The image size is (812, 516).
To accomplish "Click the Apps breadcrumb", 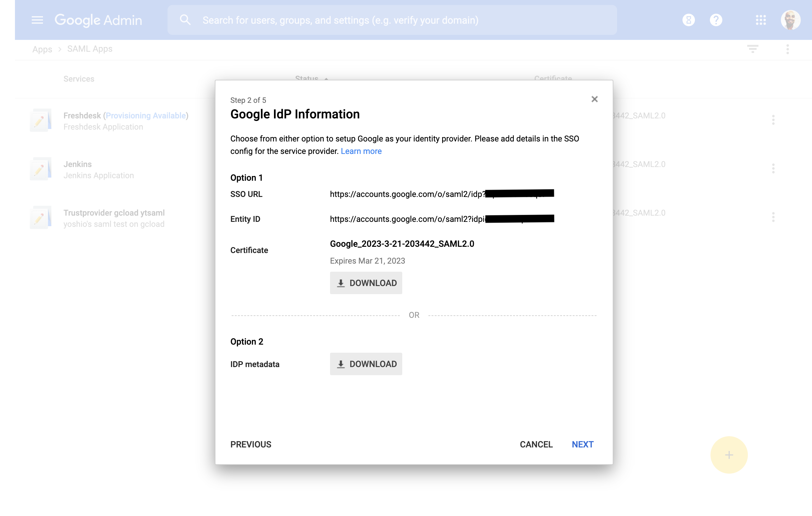I will tap(42, 49).
